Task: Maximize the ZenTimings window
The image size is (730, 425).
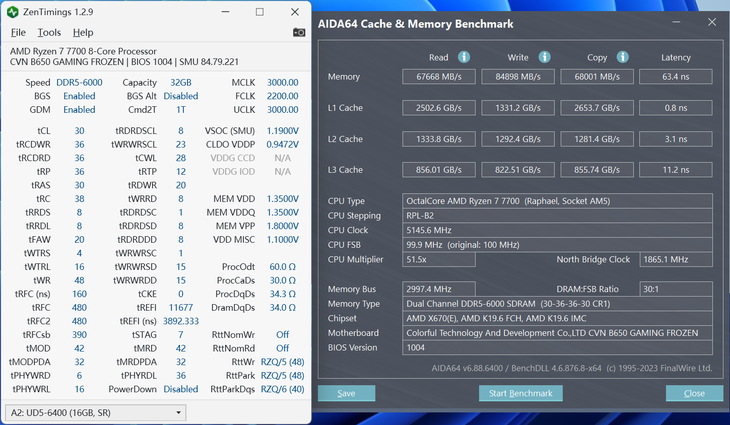Action: click(x=260, y=12)
